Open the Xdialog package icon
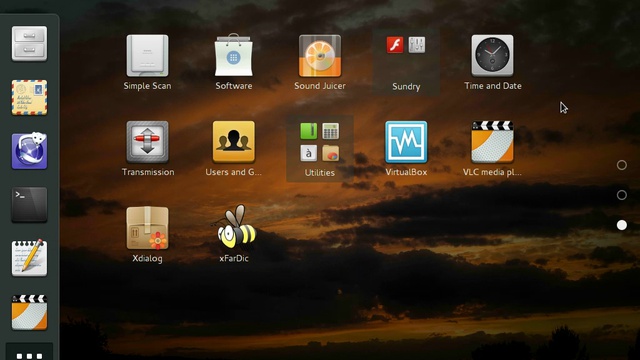Viewport: 640px width, 360px height. 147,228
